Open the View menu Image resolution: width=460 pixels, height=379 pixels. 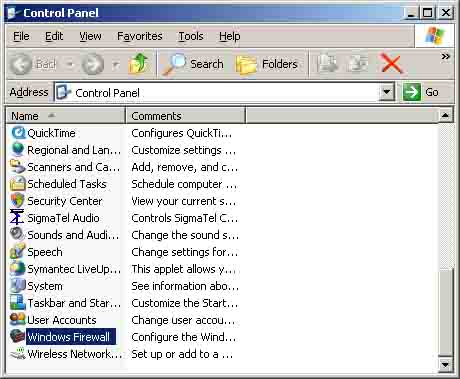coord(90,36)
